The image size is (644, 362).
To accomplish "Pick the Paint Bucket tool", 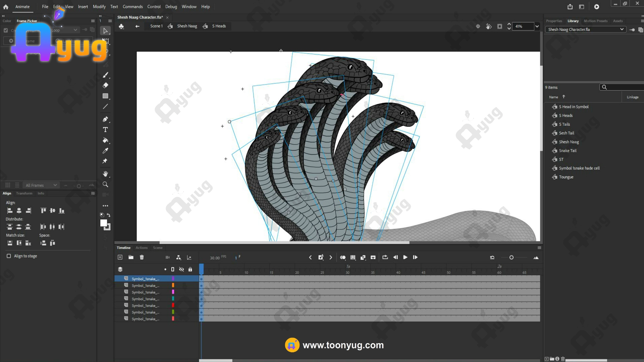I will (x=105, y=140).
